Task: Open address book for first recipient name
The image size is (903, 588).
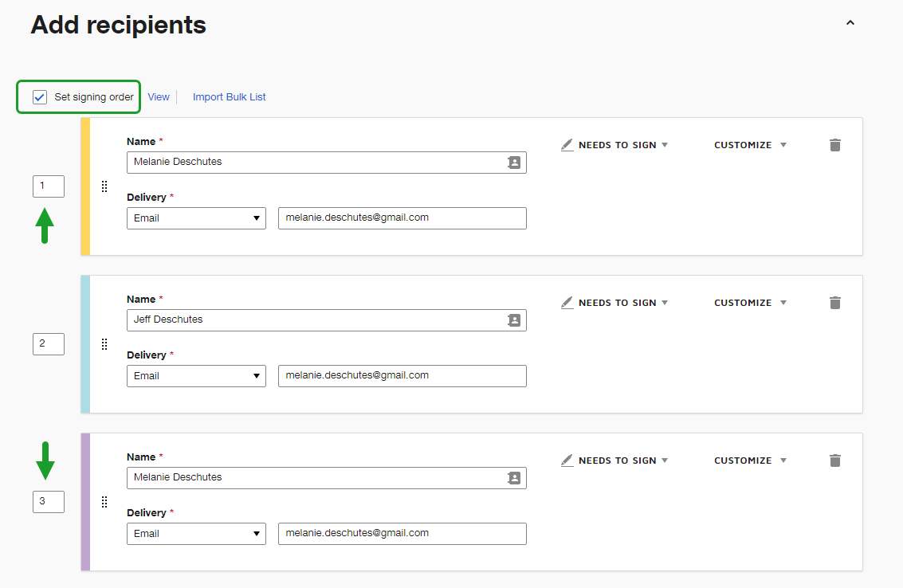Action: [514, 163]
